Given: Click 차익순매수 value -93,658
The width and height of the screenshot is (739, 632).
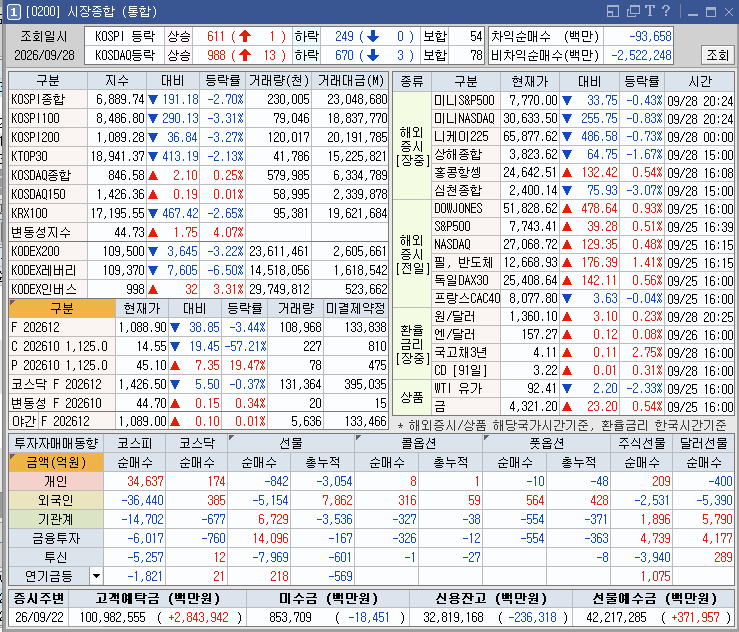Looking at the screenshot, I should pos(650,36).
